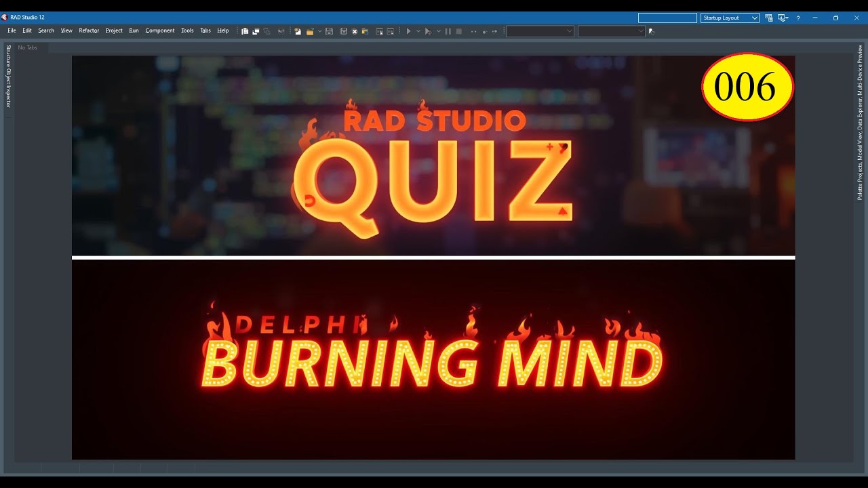Click the desktop monitor icon in the title bar

[783, 18]
